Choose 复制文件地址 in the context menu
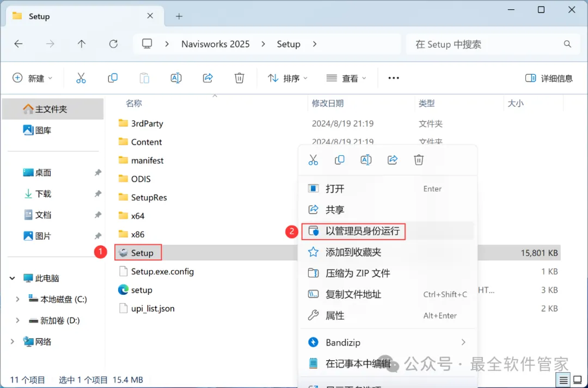 click(x=388, y=294)
